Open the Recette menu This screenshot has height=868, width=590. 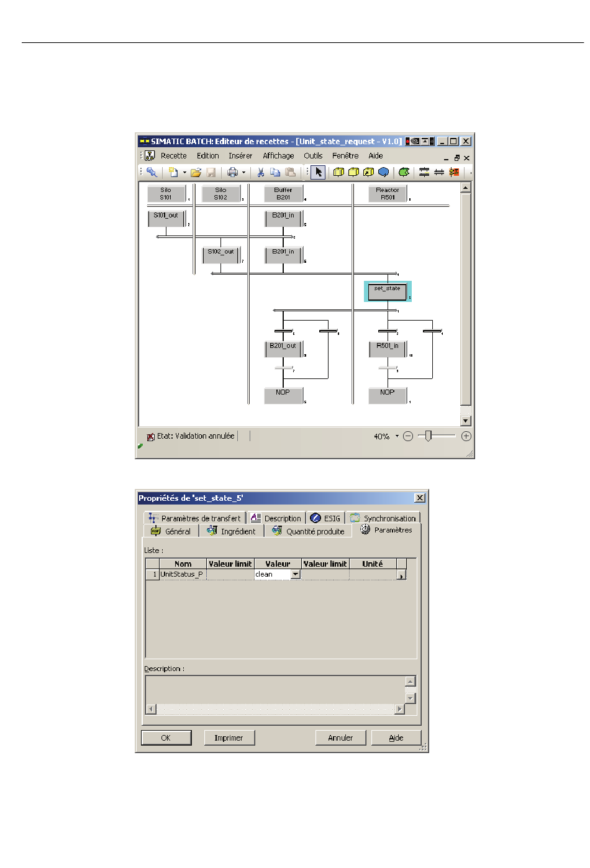tap(174, 156)
